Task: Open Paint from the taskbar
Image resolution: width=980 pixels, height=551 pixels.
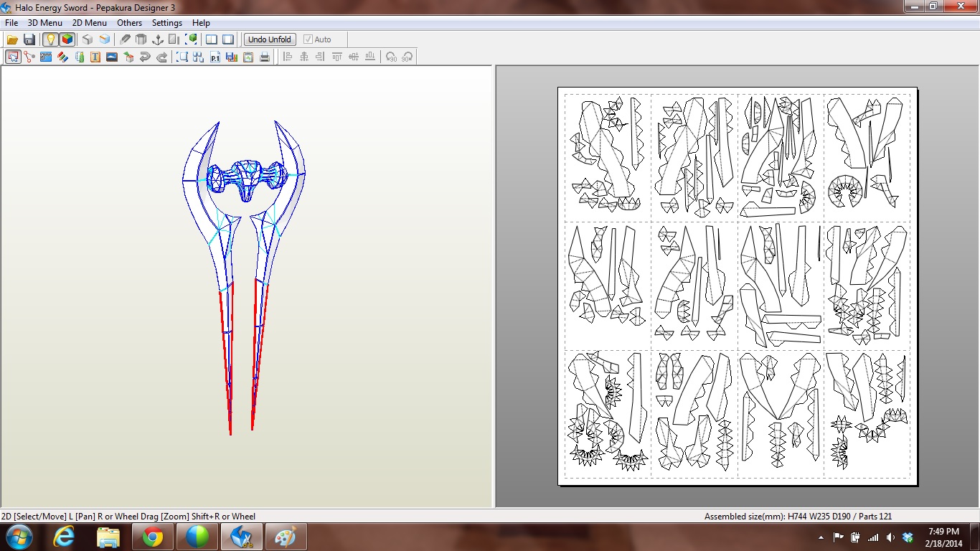Action: point(286,537)
